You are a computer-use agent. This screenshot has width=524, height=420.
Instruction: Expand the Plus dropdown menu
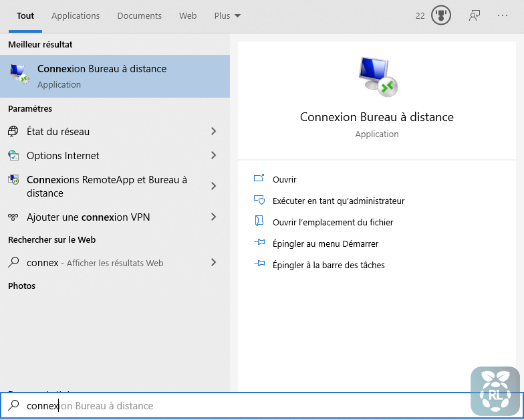pyautogui.click(x=227, y=16)
